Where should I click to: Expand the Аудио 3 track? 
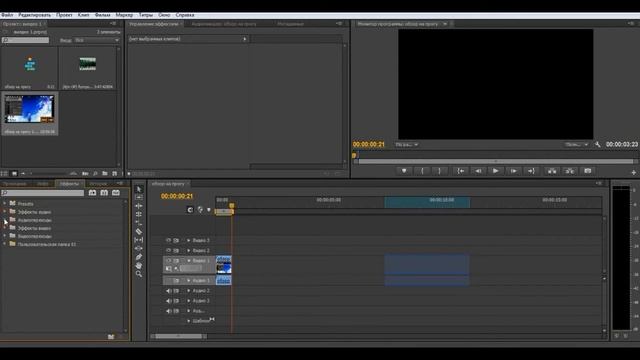click(189, 301)
